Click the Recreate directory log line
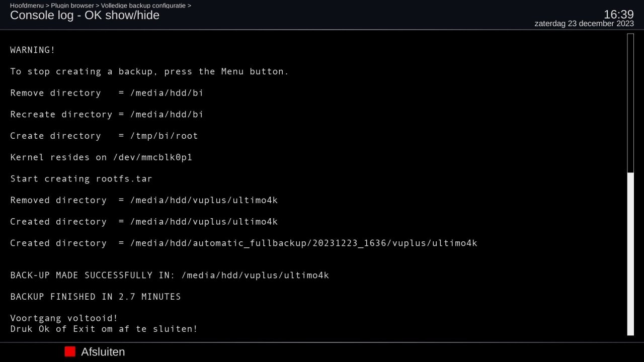644x362 pixels. (x=107, y=115)
